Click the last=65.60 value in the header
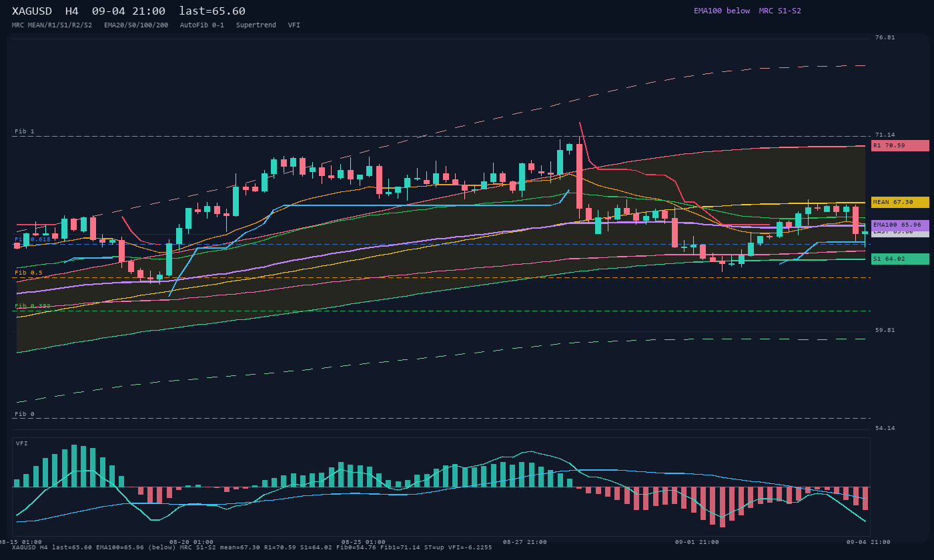Viewport: 934px width, 560px height. pos(212,11)
